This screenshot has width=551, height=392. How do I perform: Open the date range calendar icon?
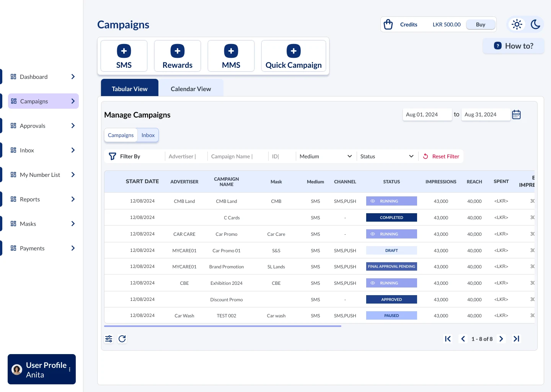click(x=516, y=114)
